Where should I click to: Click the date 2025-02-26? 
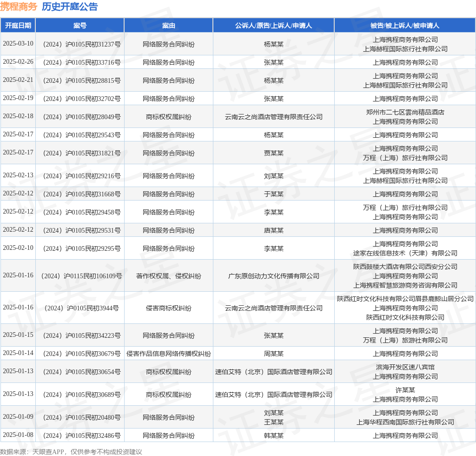(x=18, y=62)
